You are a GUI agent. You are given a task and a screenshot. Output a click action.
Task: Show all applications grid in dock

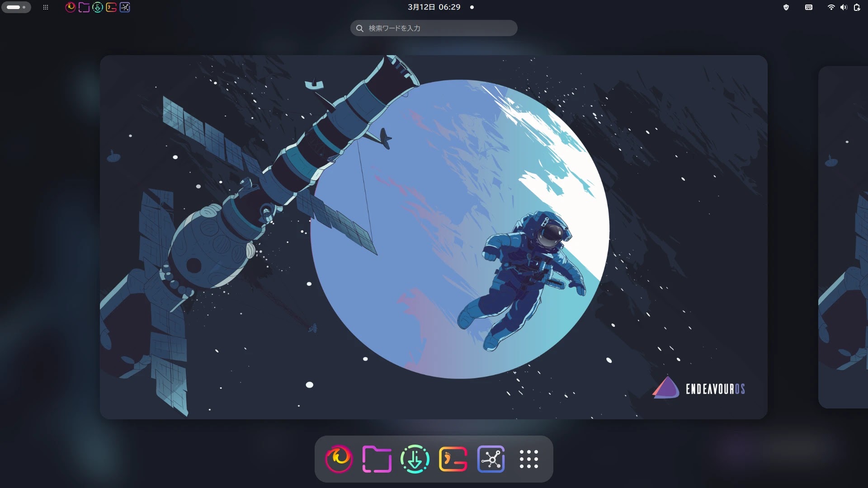coord(528,459)
